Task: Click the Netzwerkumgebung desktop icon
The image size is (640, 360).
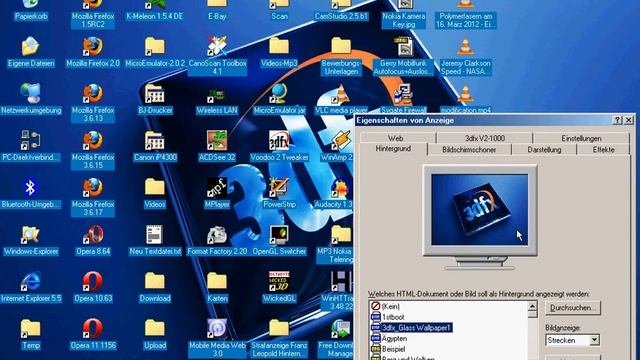Action: coord(31,99)
